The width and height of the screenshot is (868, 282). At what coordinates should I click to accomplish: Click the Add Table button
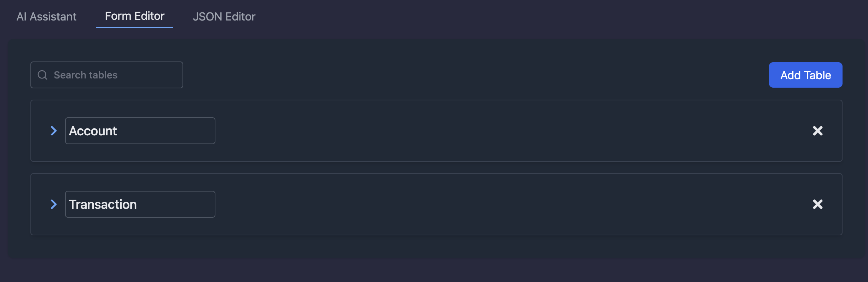(x=805, y=75)
